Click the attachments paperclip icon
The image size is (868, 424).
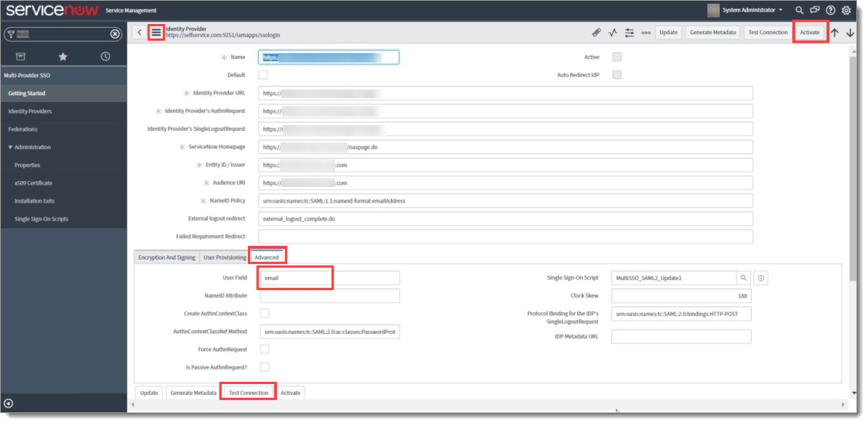click(596, 33)
